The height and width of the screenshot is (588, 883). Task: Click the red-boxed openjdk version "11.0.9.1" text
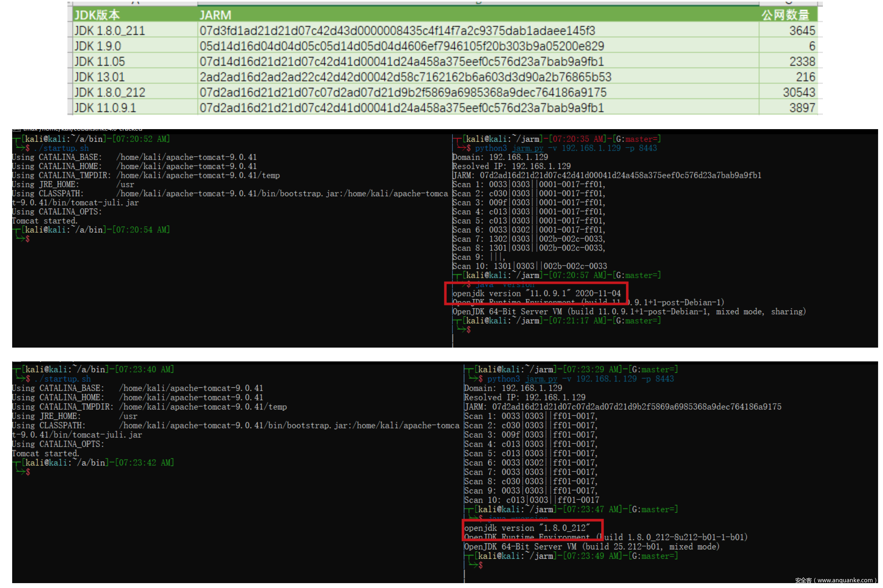pyautogui.click(x=536, y=293)
